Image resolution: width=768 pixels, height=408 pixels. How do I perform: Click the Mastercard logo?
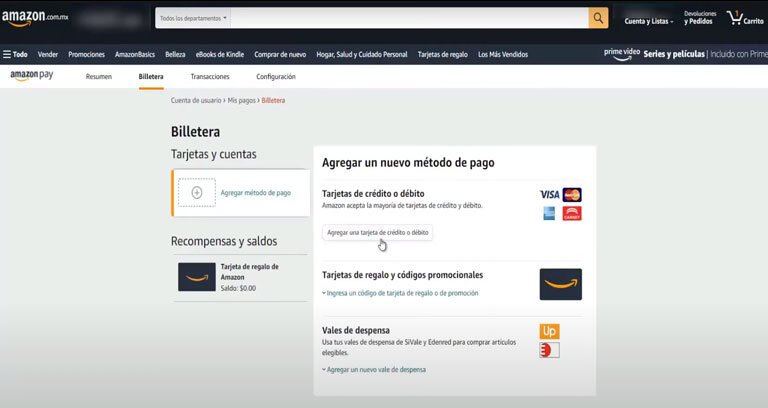pyautogui.click(x=572, y=194)
